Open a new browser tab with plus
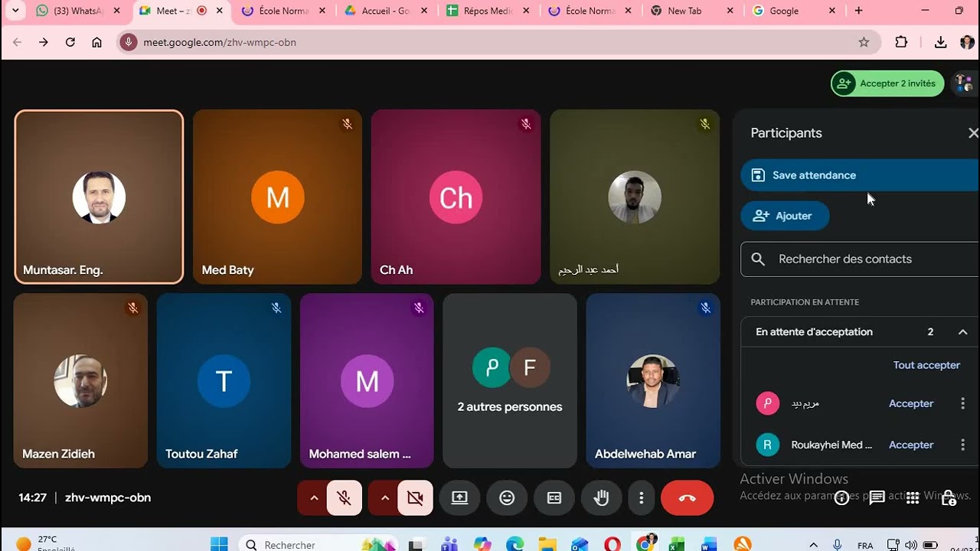 pos(858,11)
